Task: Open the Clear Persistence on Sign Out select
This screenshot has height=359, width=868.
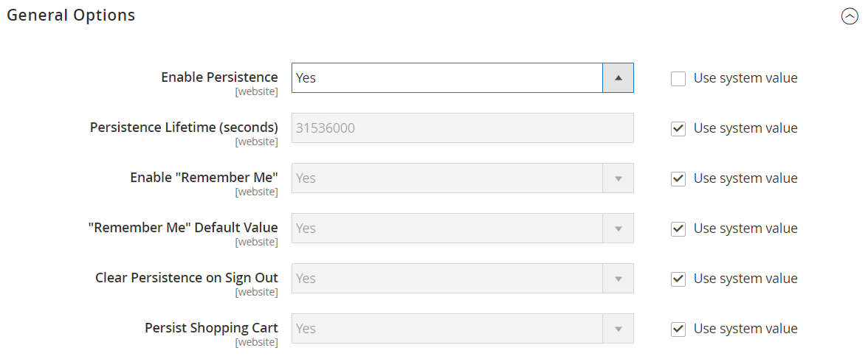Action: click(x=462, y=278)
